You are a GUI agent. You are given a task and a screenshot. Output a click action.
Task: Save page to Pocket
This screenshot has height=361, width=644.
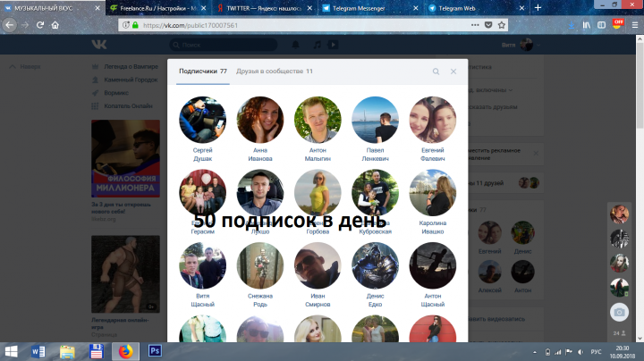tap(488, 25)
